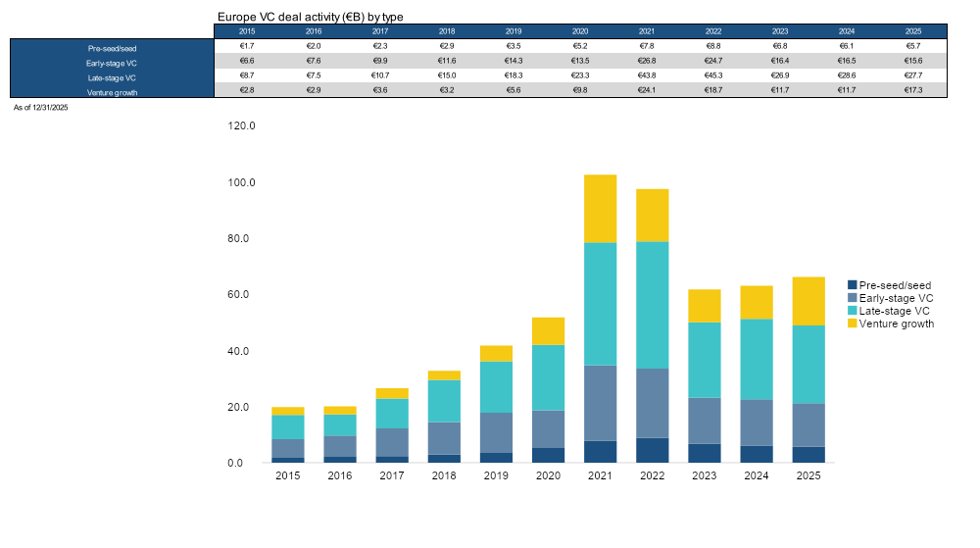Click the 2015 column header in table

click(x=247, y=31)
